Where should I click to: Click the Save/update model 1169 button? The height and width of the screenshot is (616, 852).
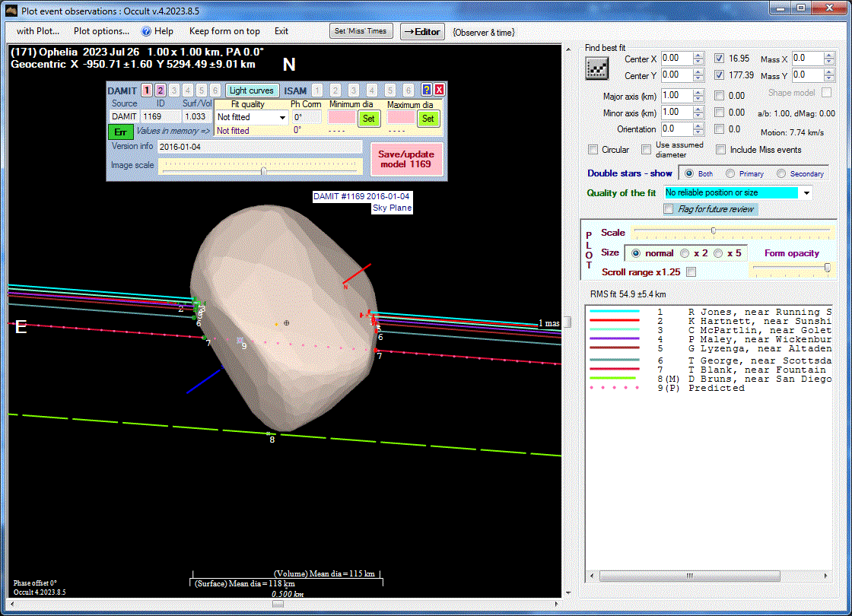(x=405, y=159)
